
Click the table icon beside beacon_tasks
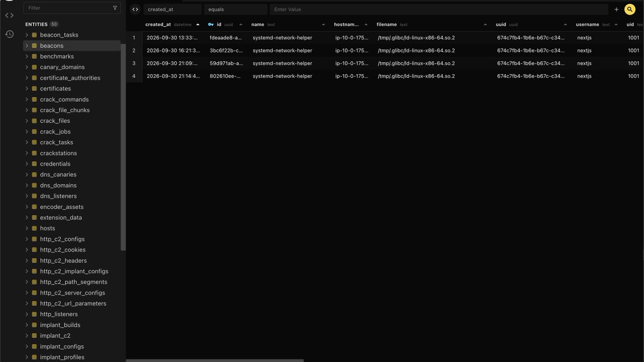click(x=34, y=35)
